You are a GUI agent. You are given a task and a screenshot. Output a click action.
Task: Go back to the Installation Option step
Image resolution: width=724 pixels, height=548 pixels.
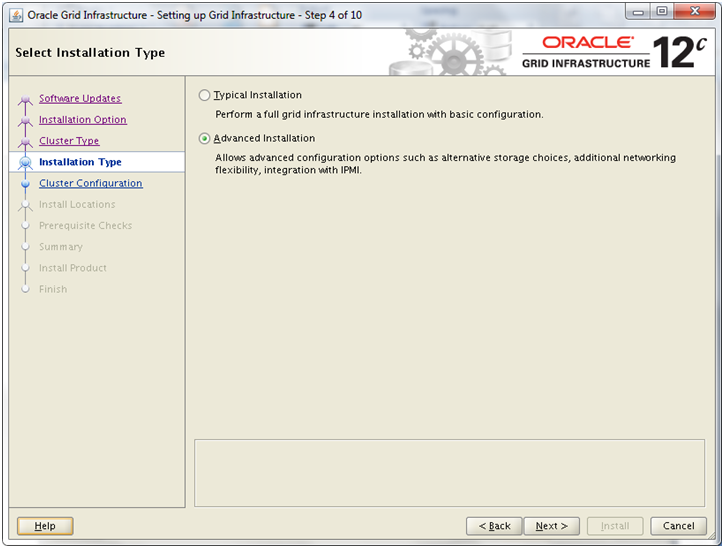click(83, 120)
